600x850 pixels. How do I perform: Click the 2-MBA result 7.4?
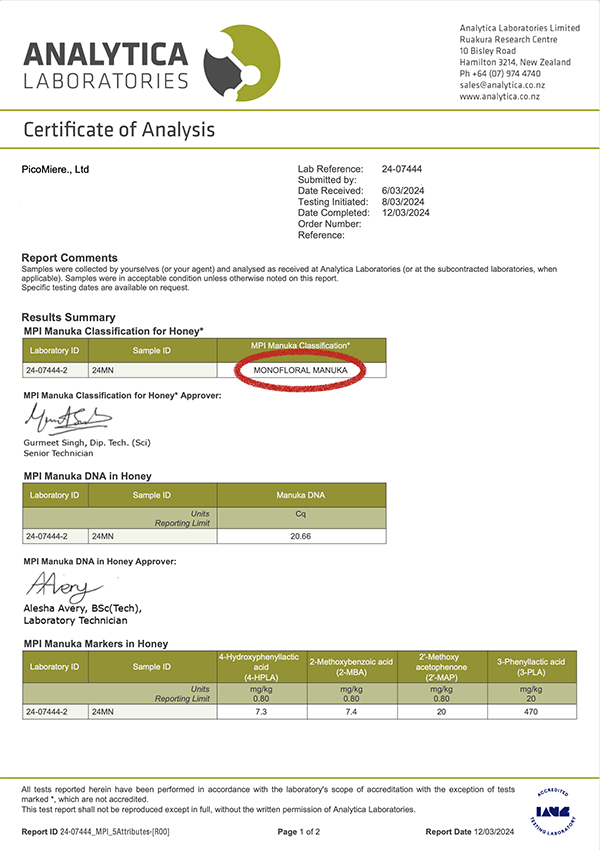click(352, 712)
